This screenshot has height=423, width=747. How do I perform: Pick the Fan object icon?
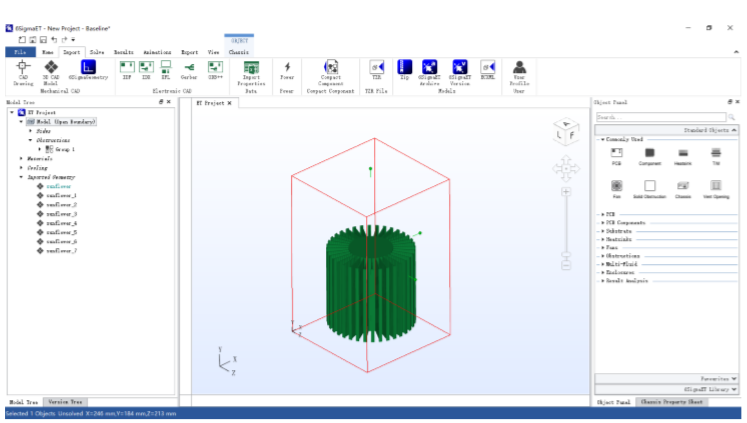pyautogui.click(x=617, y=186)
